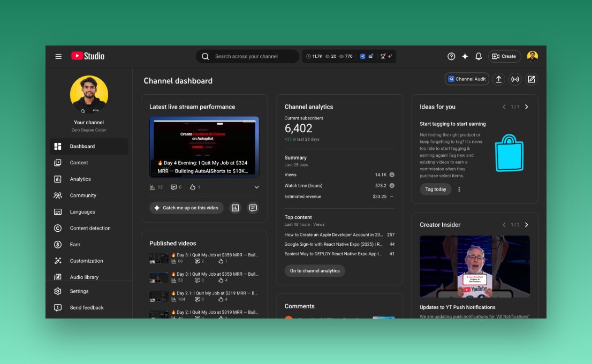This screenshot has width=592, height=364.
Task: Click the Tag today button
Action: tap(436, 189)
